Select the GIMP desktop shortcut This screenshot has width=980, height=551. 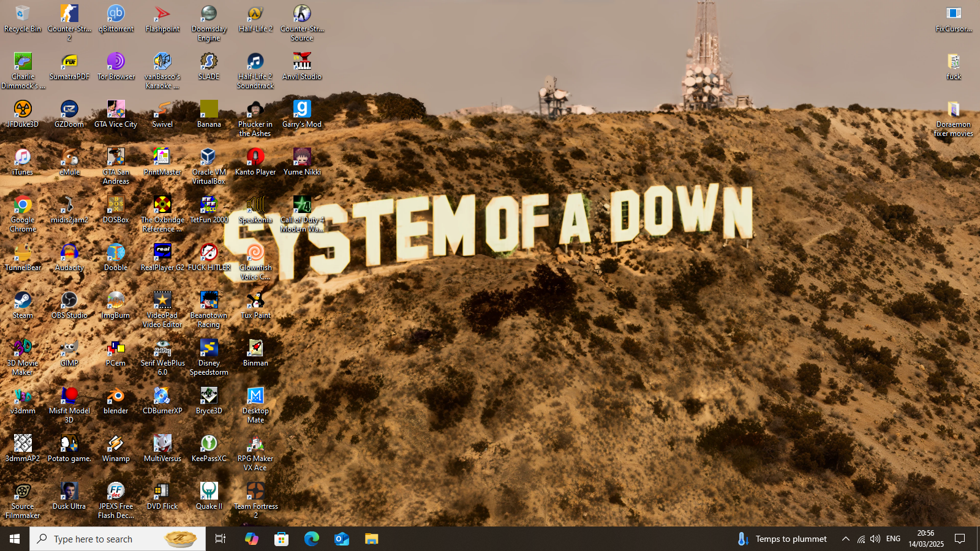69,353
